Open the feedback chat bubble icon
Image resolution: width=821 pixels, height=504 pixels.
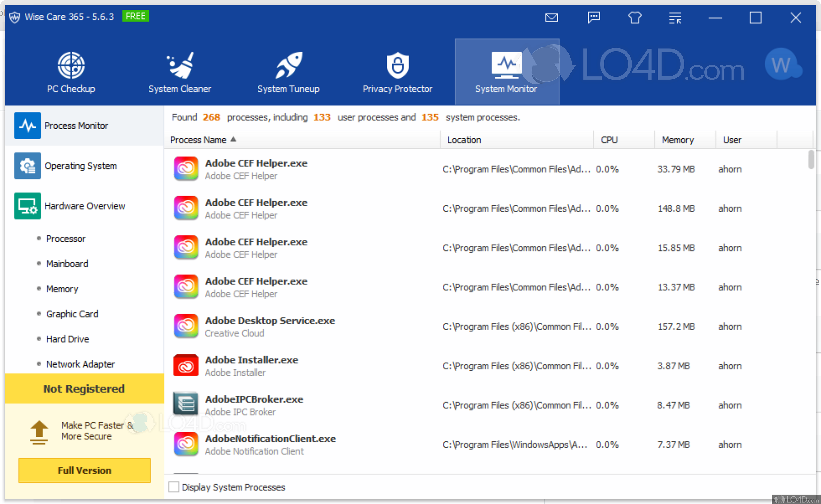593,17
